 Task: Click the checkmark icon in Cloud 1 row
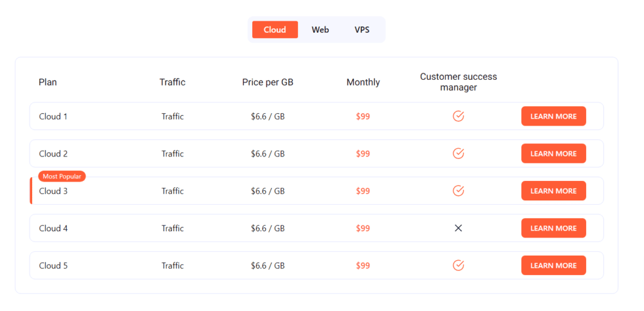click(458, 116)
